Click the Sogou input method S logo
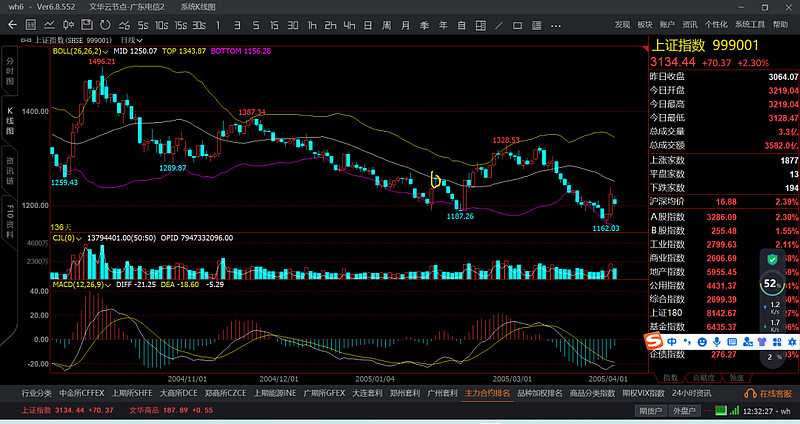The image size is (800, 424). 653,341
